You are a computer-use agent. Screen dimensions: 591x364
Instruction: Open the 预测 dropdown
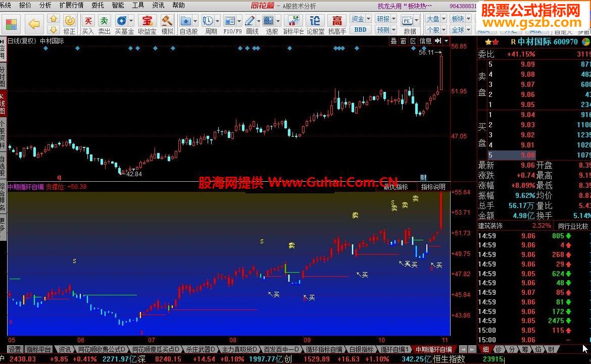(x=386, y=29)
